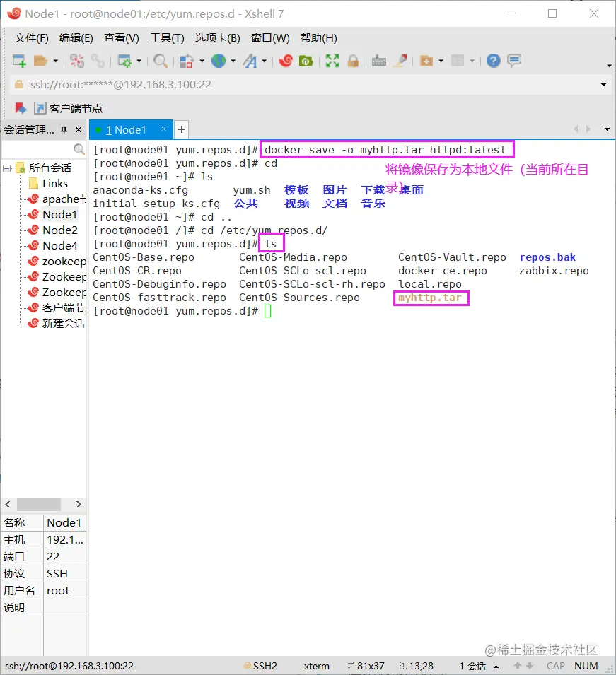Click the New session toolbar icon
The image size is (616, 675).
tap(19, 61)
